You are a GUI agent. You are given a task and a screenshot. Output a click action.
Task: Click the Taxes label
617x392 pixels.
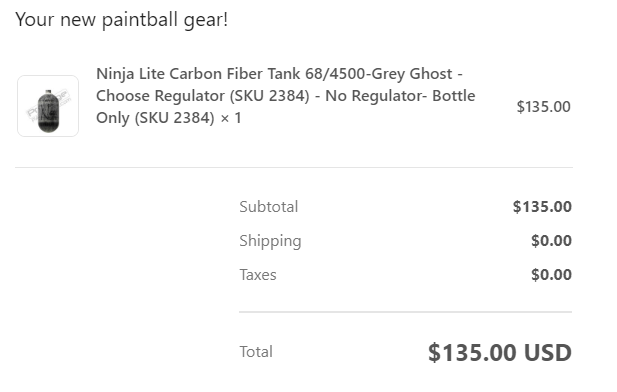[258, 275]
